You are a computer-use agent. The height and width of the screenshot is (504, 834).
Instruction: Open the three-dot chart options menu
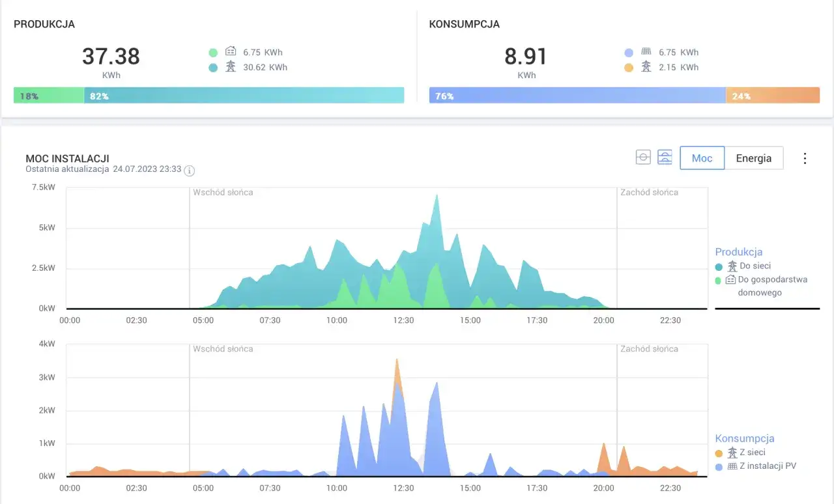tap(805, 158)
